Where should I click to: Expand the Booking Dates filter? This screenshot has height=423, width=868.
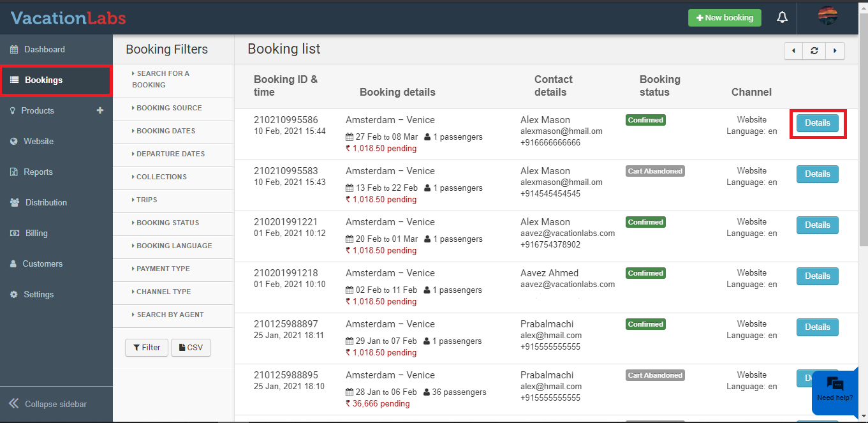pyautogui.click(x=166, y=131)
